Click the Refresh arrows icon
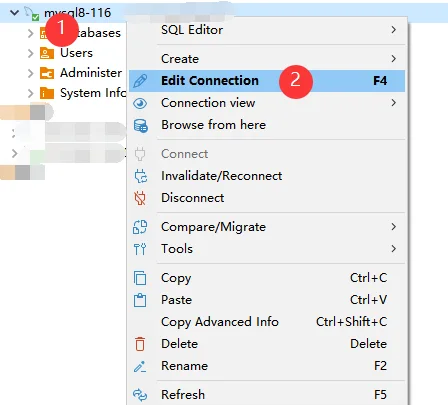 coord(140,395)
